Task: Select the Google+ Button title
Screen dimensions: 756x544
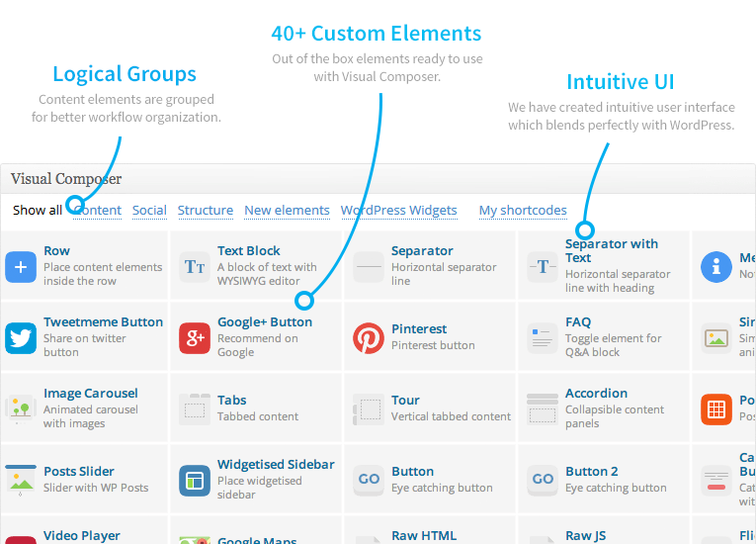Action: (265, 322)
